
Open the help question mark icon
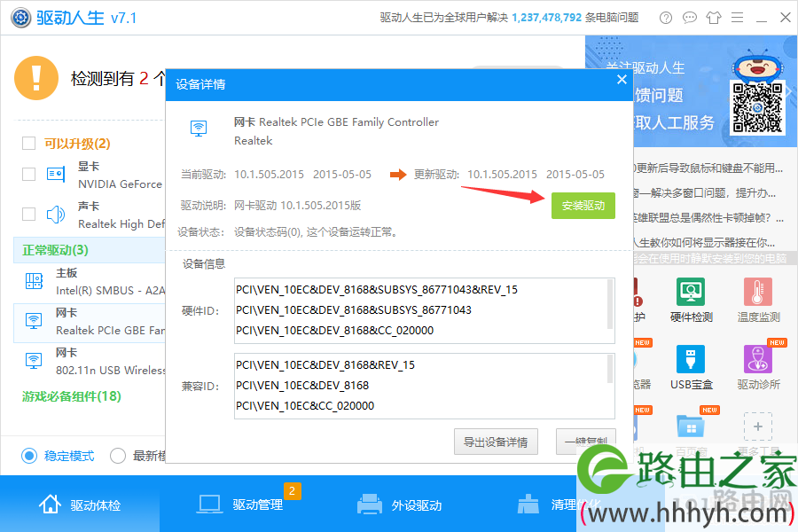point(665,18)
